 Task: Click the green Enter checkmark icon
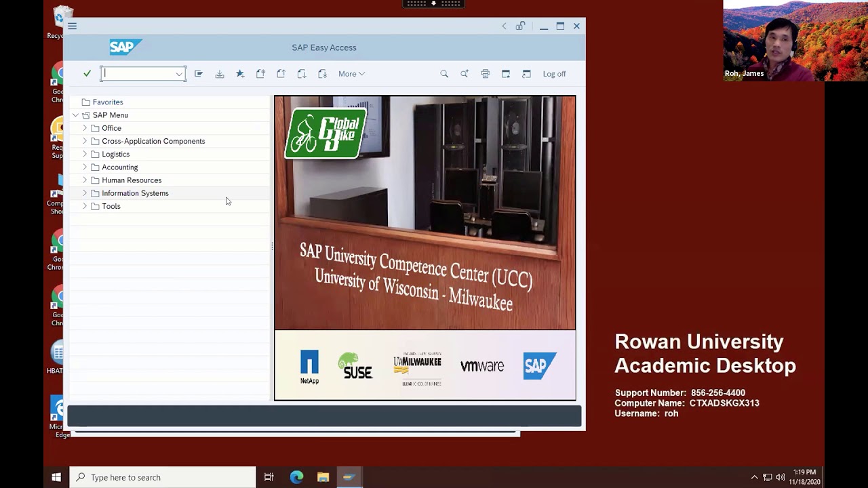coord(87,73)
